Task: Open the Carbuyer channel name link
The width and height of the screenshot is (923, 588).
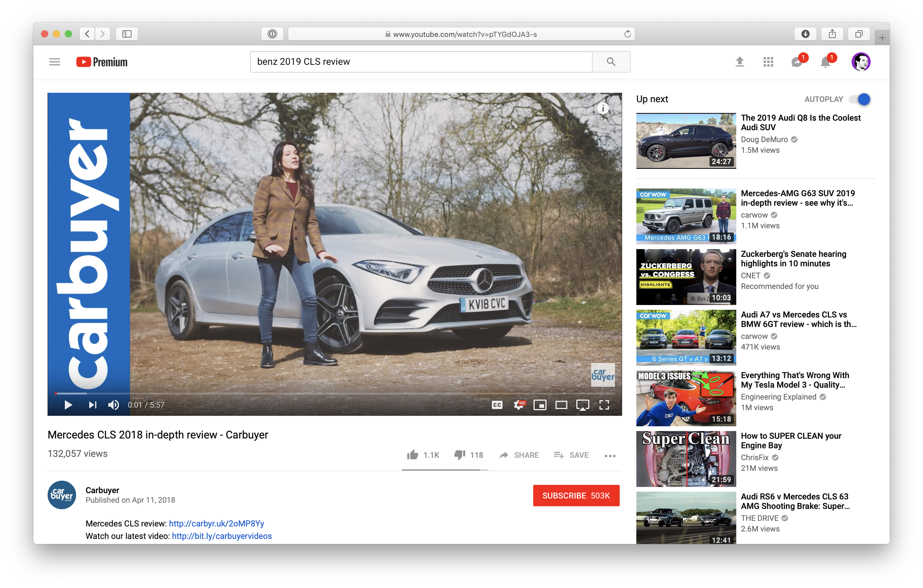Action: point(102,490)
